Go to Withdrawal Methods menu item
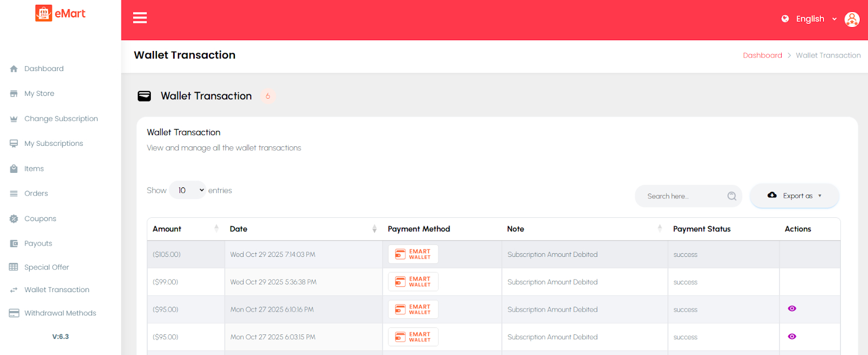 click(x=60, y=313)
